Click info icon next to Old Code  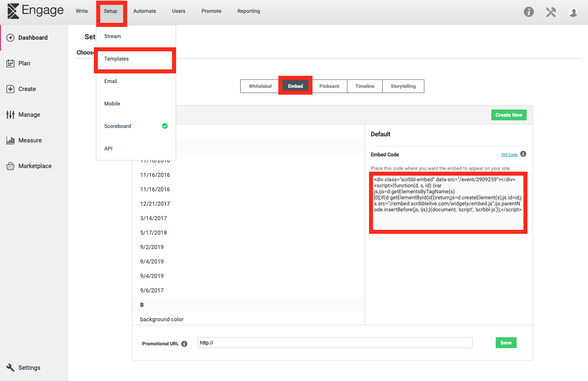click(523, 154)
